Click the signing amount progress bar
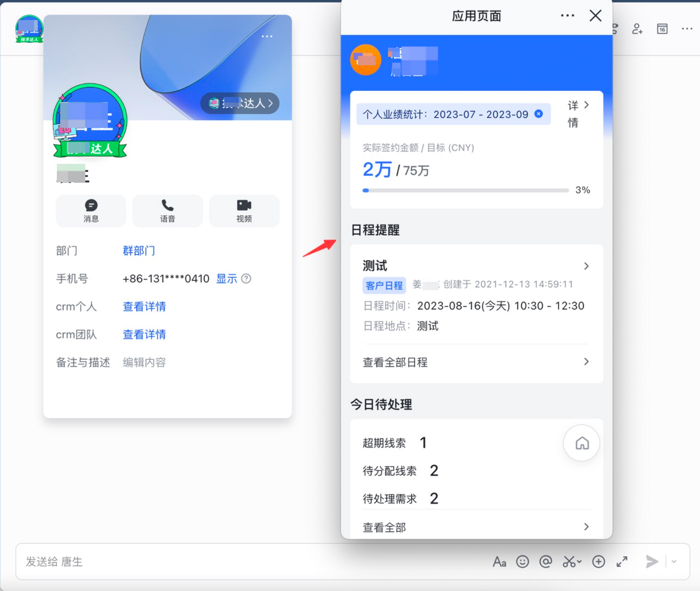700x591 pixels. 465,190
